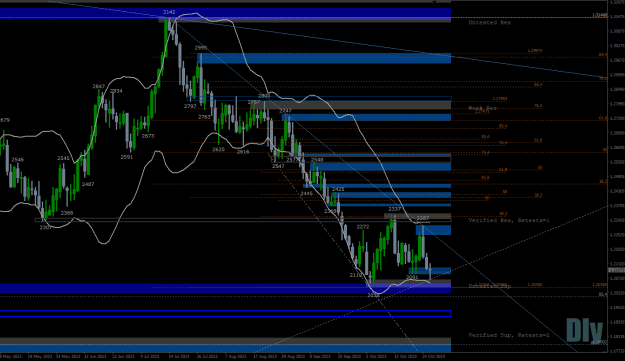The width and height of the screenshot is (625, 361).
Task: Click the 2091 swing low label
Action: click(412, 277)
